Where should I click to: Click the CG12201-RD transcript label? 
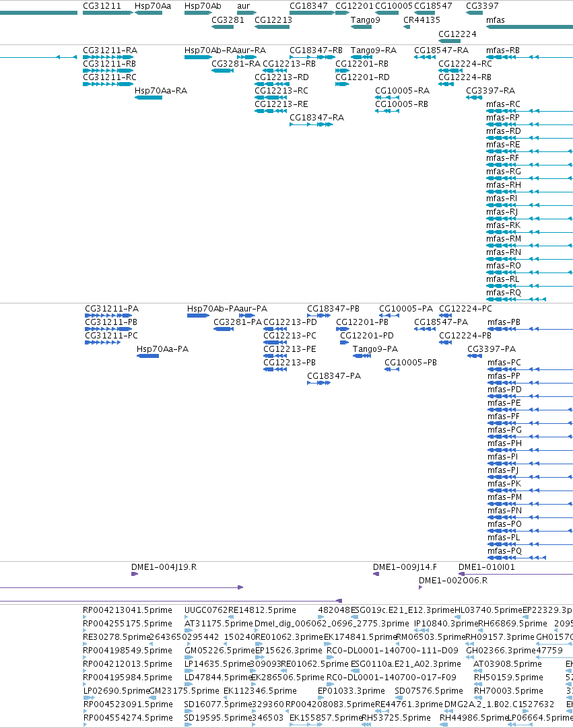(x=362, y=77)
